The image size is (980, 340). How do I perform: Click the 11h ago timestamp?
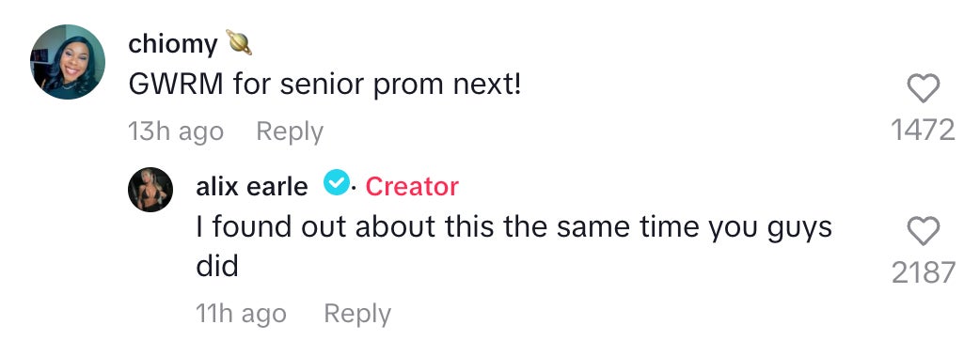[x=242, y=313]
